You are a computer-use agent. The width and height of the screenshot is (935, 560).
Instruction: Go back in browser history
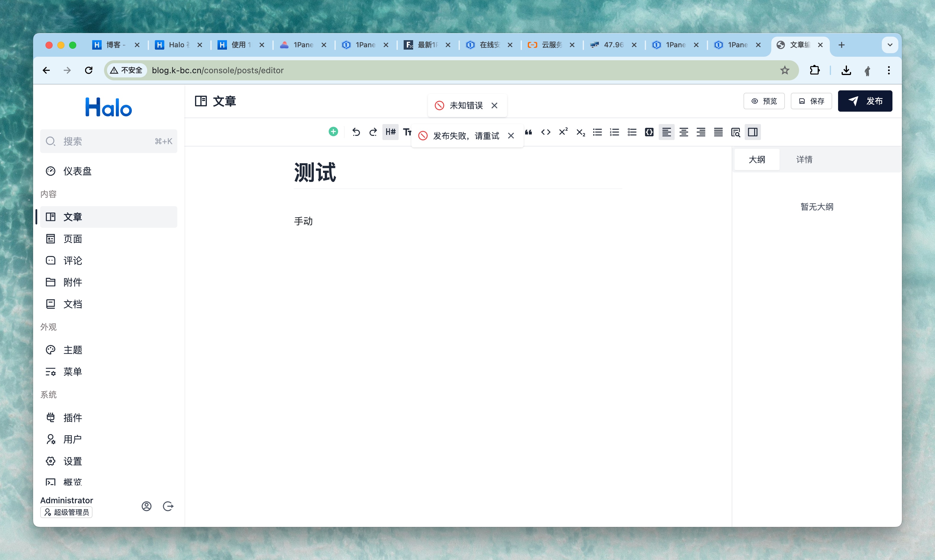tap(46, 70)
